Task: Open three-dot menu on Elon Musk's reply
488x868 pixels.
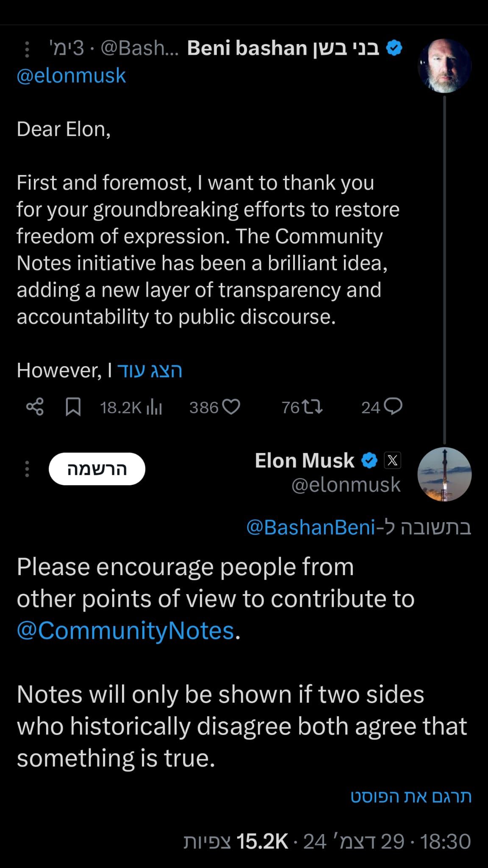Action: 27,469
